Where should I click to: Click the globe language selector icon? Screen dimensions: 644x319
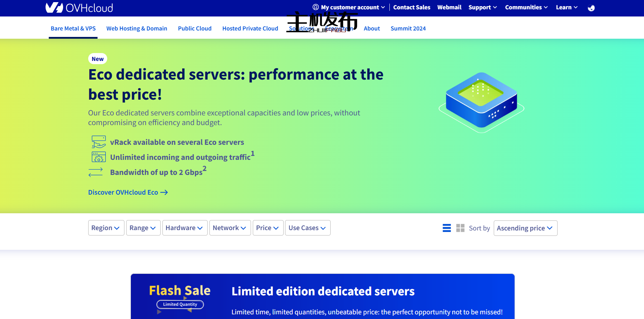click(x=591, y=8)
